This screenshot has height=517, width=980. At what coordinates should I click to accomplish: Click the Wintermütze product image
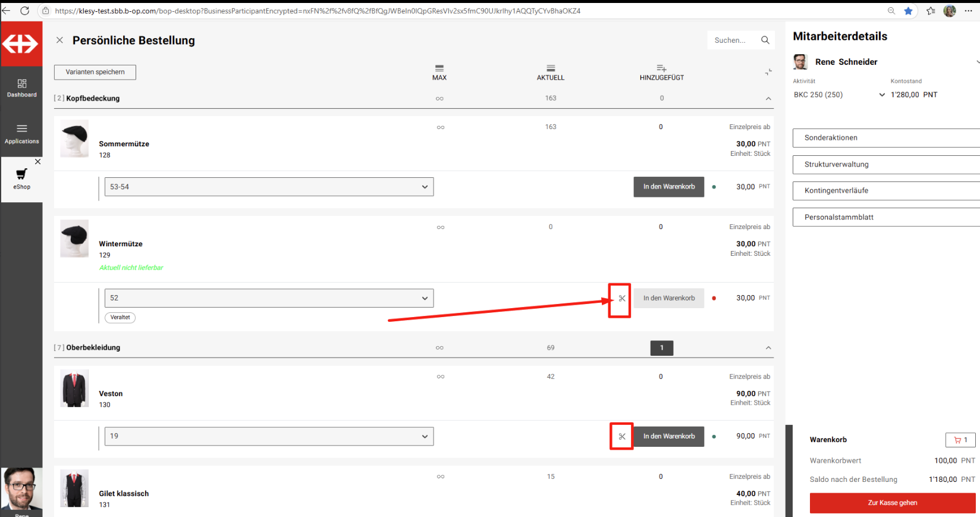click(74, 239)
